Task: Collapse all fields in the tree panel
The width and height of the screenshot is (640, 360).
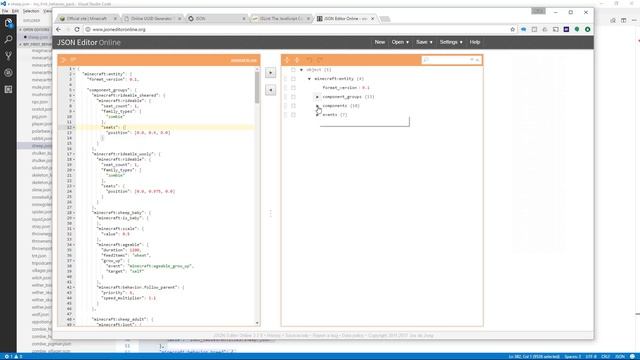Action: 297,60
